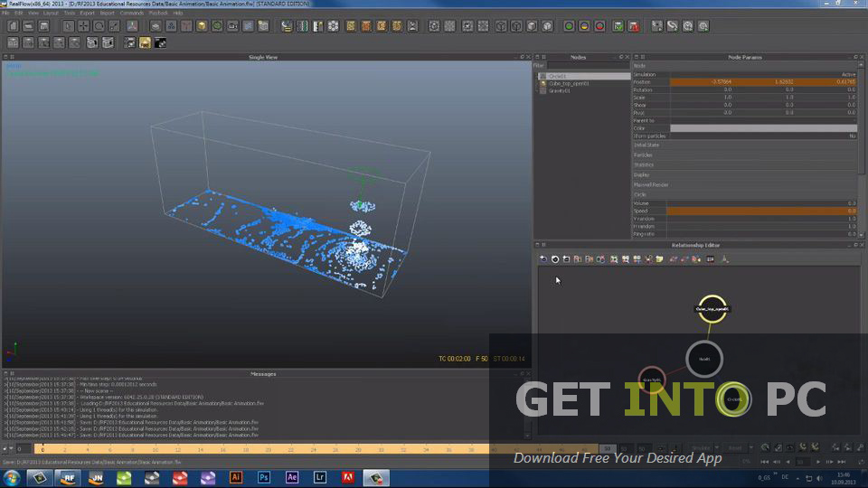Open the Layout menu

click(51, 13)
